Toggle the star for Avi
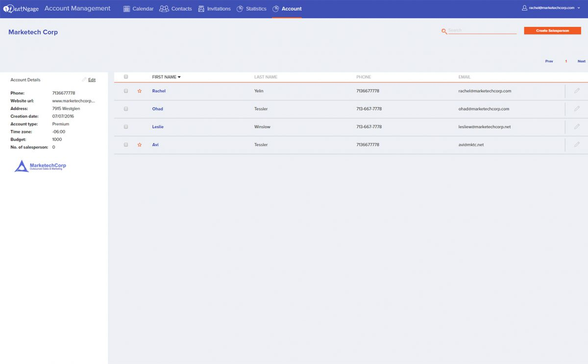The height and width of the screenshot is (364, 588). coord(140,145)
